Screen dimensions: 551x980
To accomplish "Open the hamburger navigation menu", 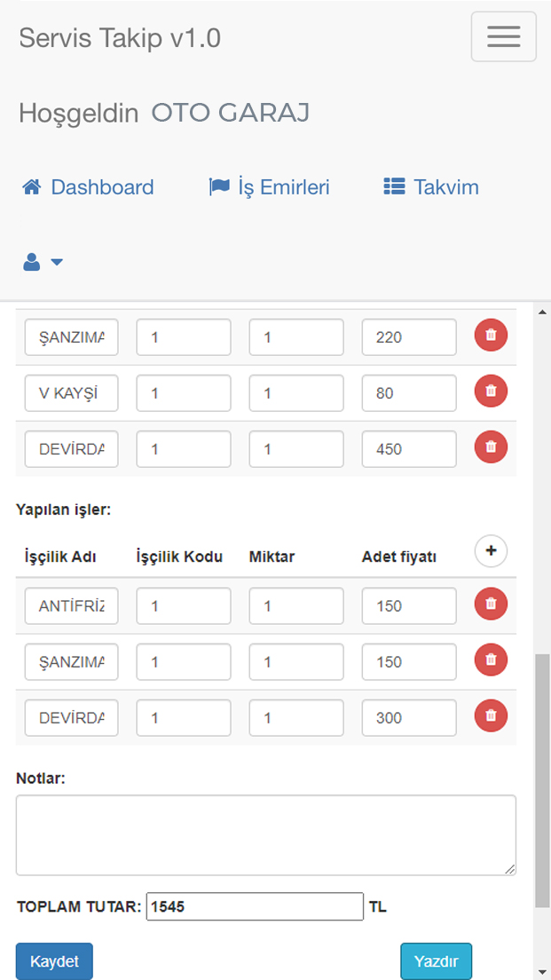I will coord(503,37).
